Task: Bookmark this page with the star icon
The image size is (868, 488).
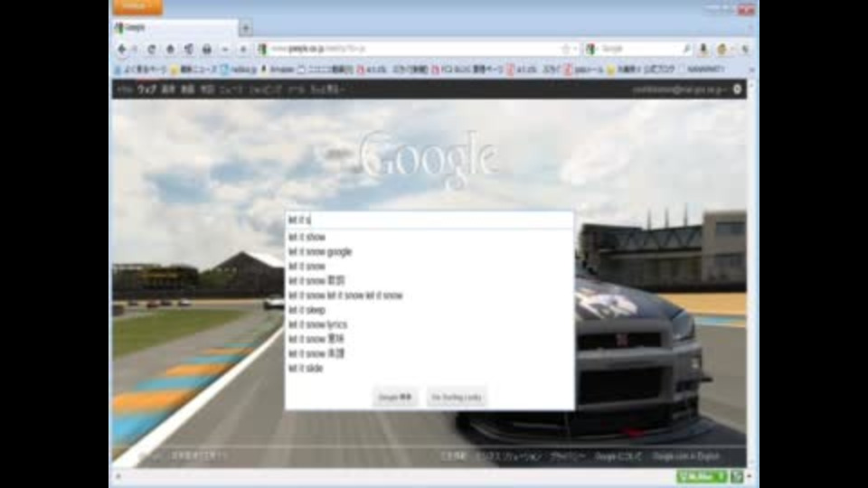Action: coord(566,49)
